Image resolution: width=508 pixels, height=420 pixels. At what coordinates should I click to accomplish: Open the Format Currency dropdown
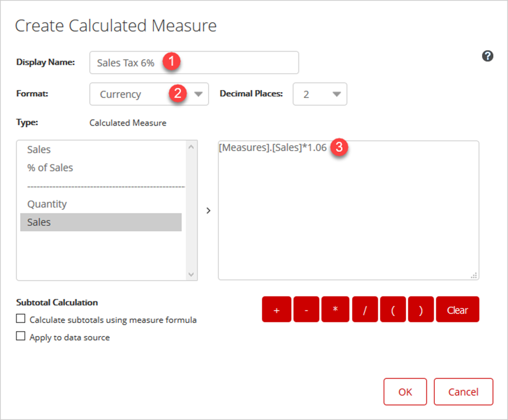coord(149,94)
